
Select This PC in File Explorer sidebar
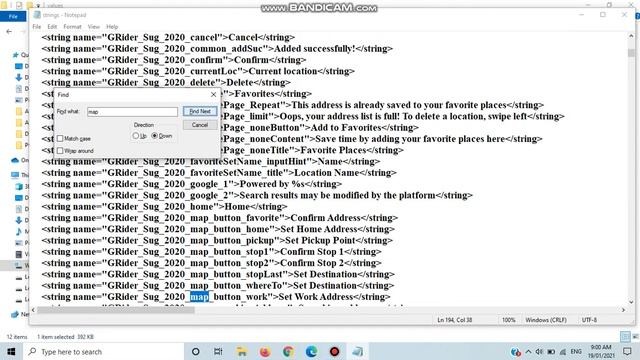pos(20,175)
